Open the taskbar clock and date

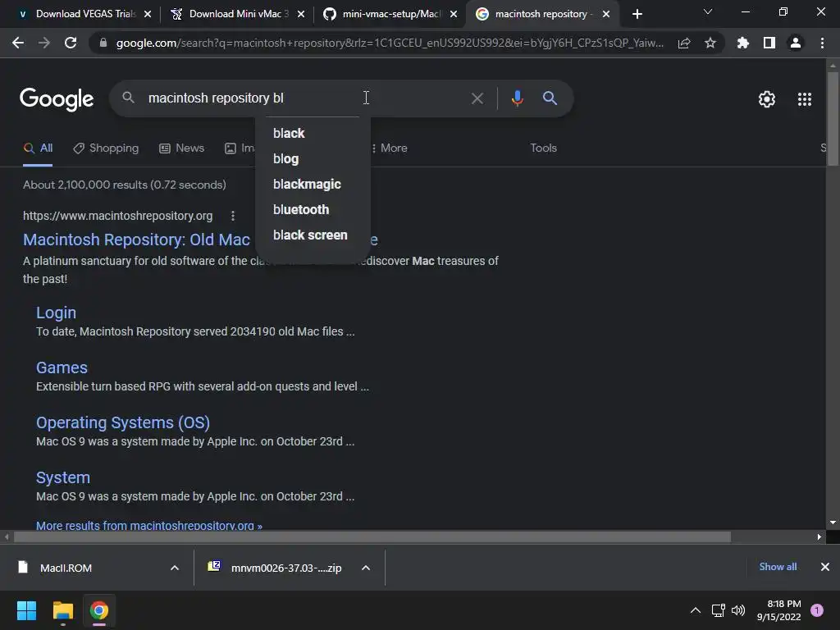point(779,610)
